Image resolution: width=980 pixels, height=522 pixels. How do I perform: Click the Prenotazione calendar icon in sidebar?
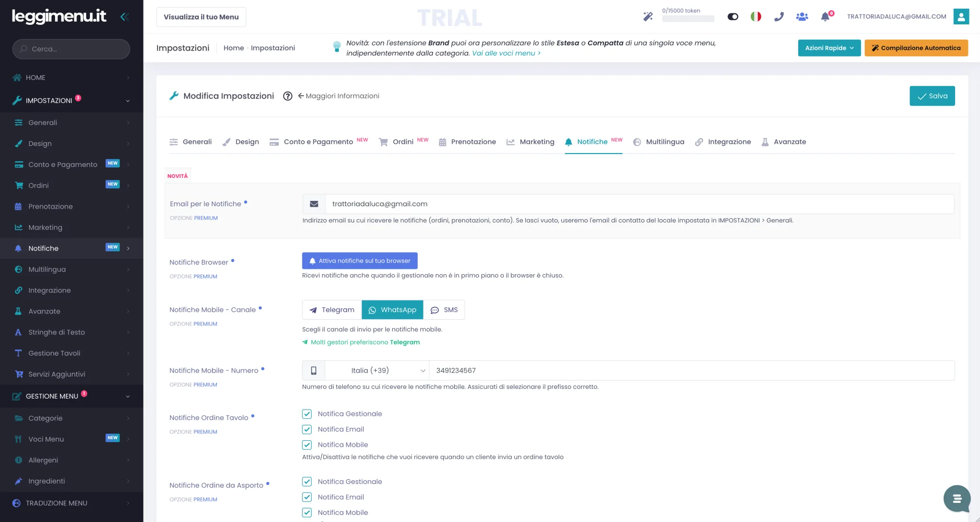pos(18,207)
